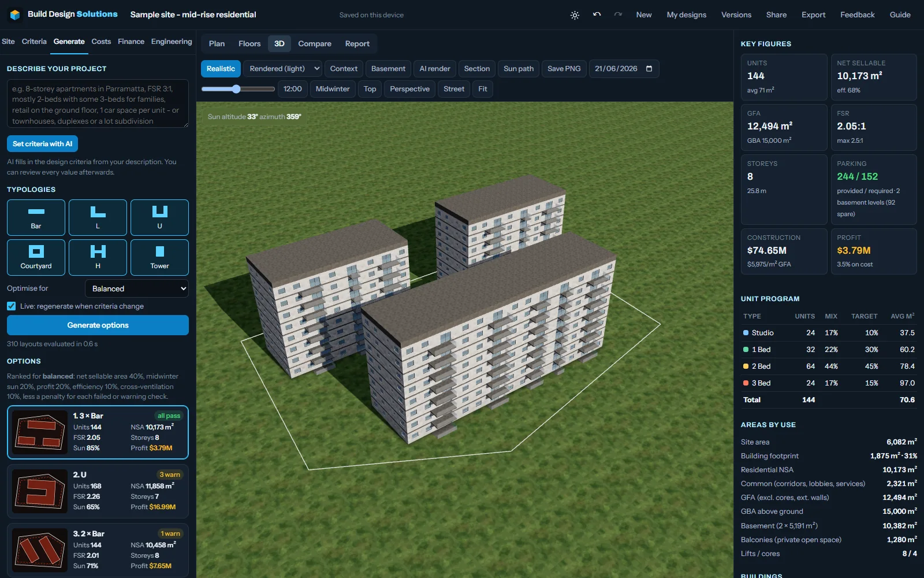
Task: Click the Save PNG button
Action: (564, 69)
